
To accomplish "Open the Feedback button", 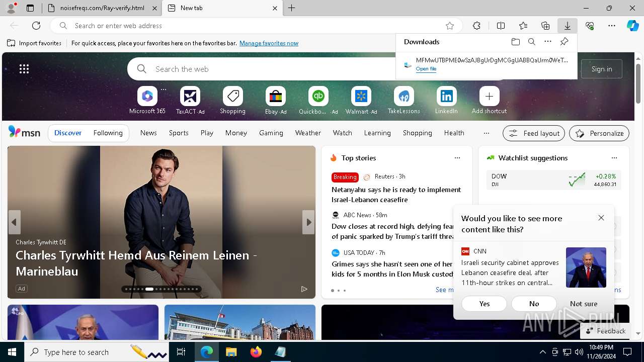I will click(605, 331).
